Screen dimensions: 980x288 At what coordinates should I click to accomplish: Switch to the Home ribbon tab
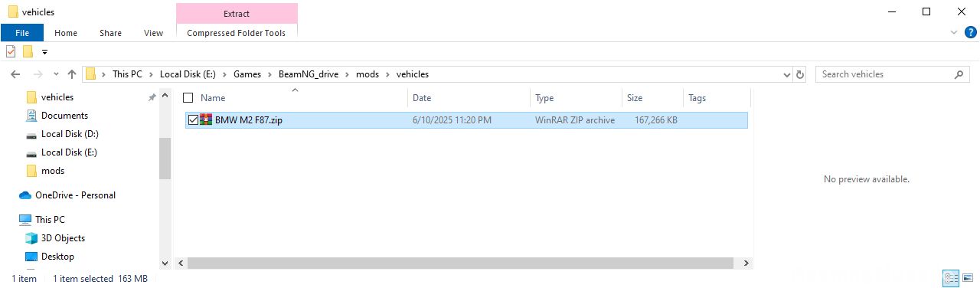(66, 33)
